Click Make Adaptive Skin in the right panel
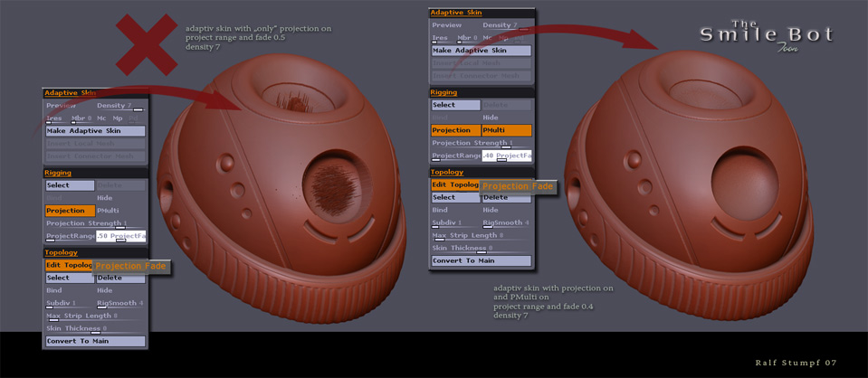Screen dimensions: 868x378 pyautogui.click(x=481, y=51)
